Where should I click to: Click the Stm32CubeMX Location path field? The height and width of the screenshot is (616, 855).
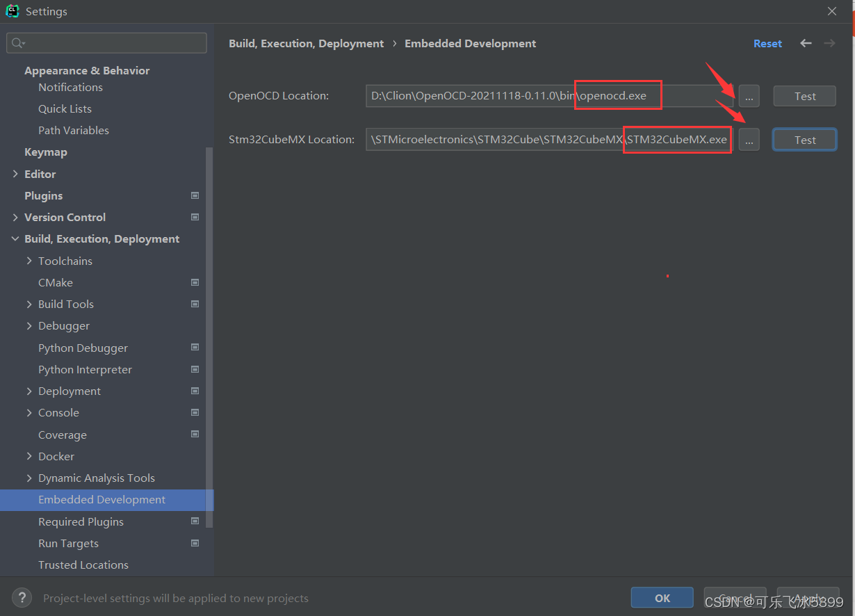coord(550,140)
